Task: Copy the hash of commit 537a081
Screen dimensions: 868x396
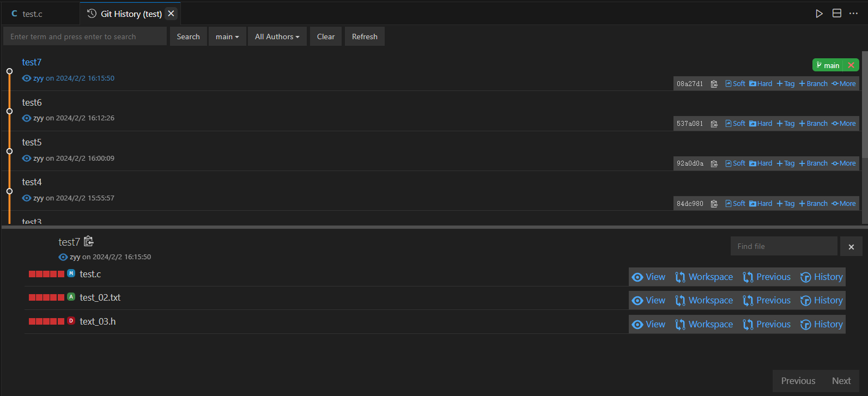Action: [714, 124]
